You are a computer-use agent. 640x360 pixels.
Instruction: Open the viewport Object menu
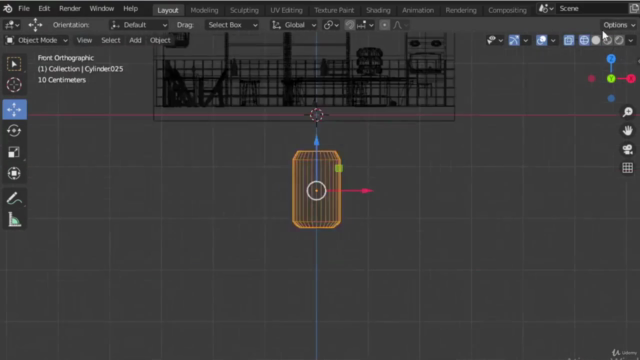click(160, 40)
